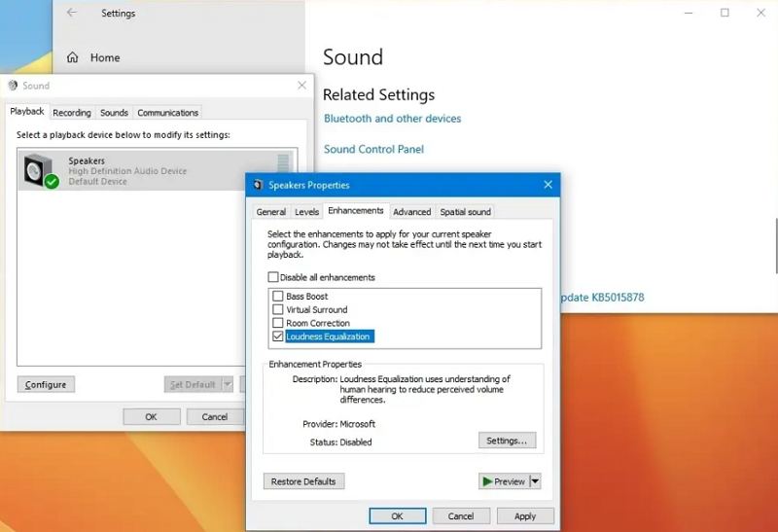Screen dimensions: 778x532
Task: Click the enhancement Settings... button
Action: pyautogui.click(x=507, y=441)
